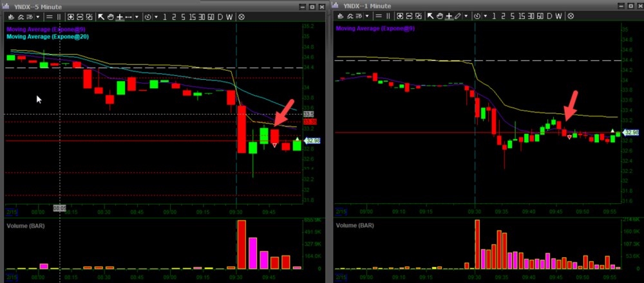Viewport: 644px width, 283px height.
Task: Activate crosshair tool in the 1 Minute chart
Action: tap(449, 16)
